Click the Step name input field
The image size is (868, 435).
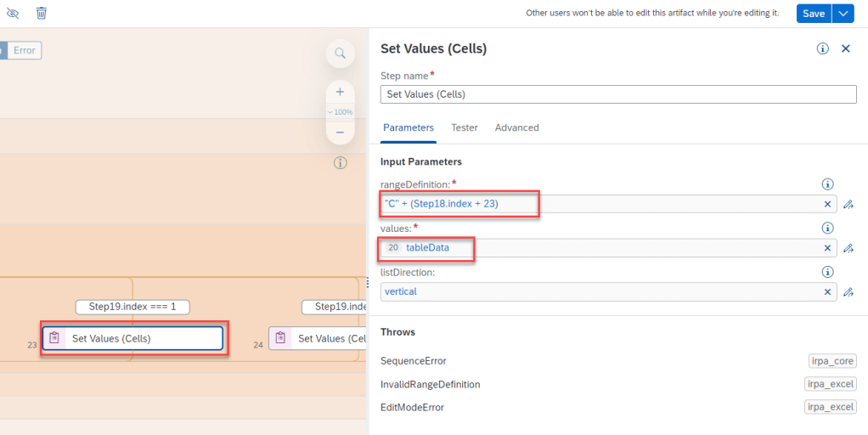click(617, 94)
